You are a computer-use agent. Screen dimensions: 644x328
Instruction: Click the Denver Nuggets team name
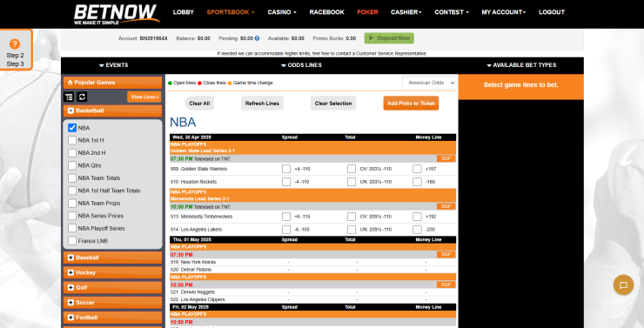pos(198,292)
